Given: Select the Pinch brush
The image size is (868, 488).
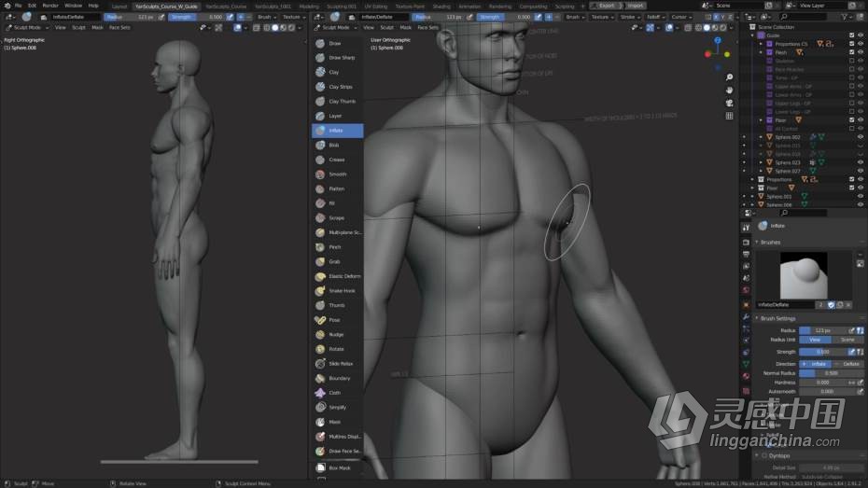Looking at the screenshot, I should 338,246.
